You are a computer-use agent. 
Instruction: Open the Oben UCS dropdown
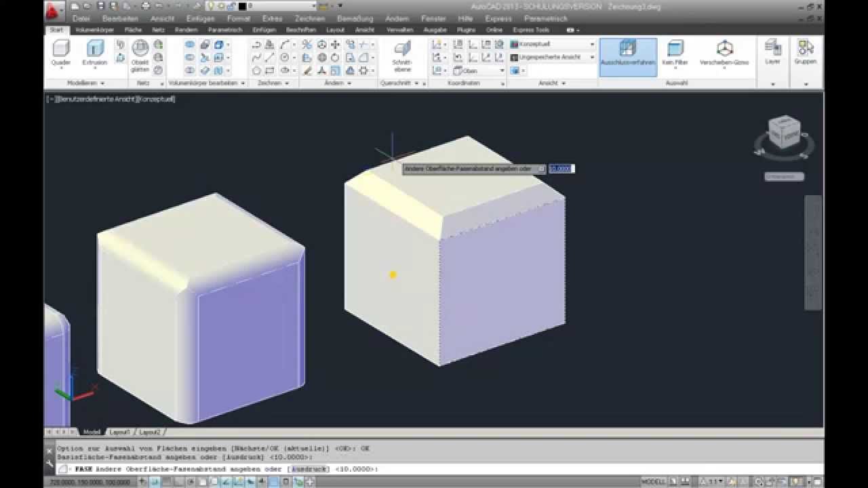click(x=502, y=70)
